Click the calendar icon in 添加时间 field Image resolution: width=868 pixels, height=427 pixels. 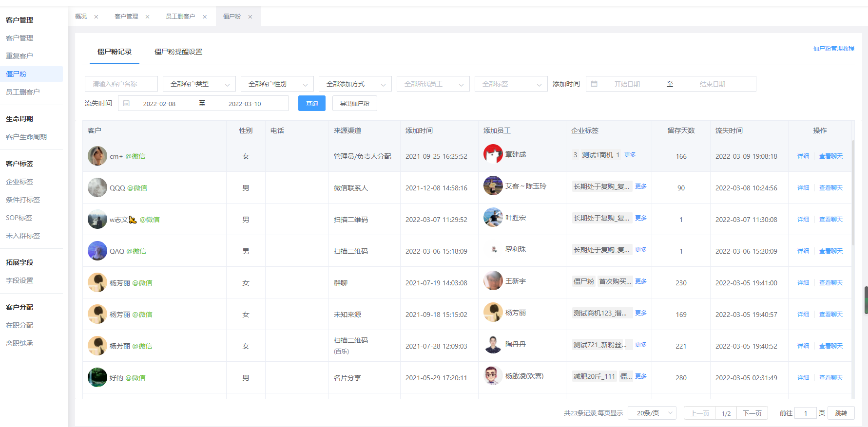[594, 84]
